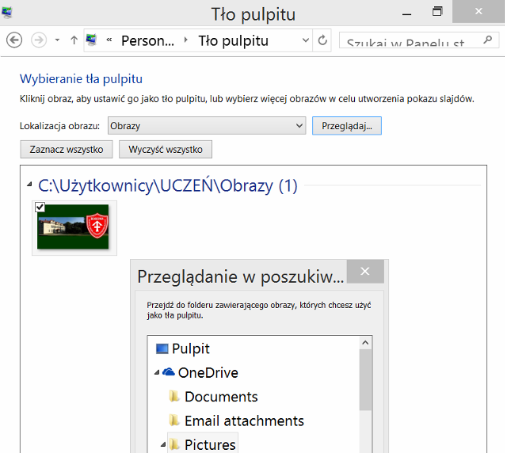This screenshot has width=505, height=453.
Task: Open the address bar history dropdown
Action: click(x=305, y=41)
